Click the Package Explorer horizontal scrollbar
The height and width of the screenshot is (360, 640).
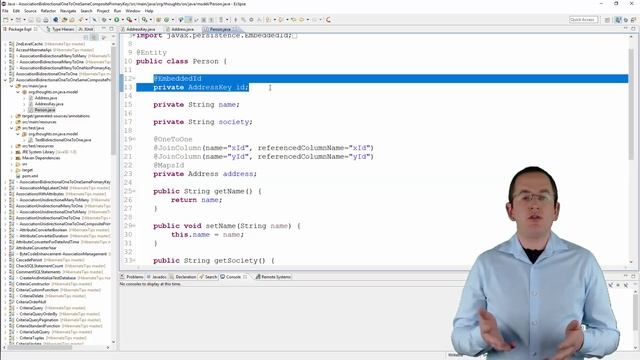[x=41, y=347]
